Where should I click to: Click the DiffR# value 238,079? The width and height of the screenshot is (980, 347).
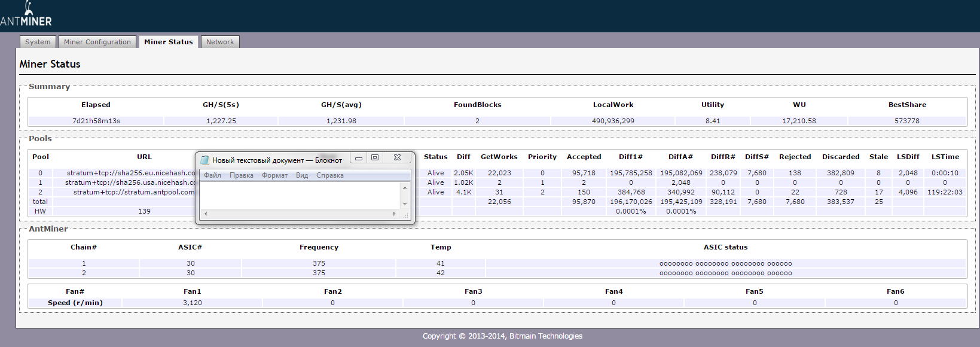click(x=723, y=173)
